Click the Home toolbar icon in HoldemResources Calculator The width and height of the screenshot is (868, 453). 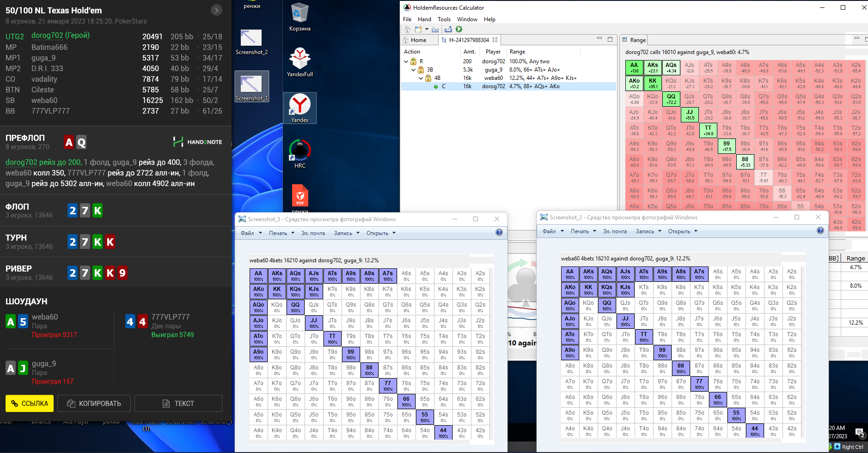click(407, 30)
